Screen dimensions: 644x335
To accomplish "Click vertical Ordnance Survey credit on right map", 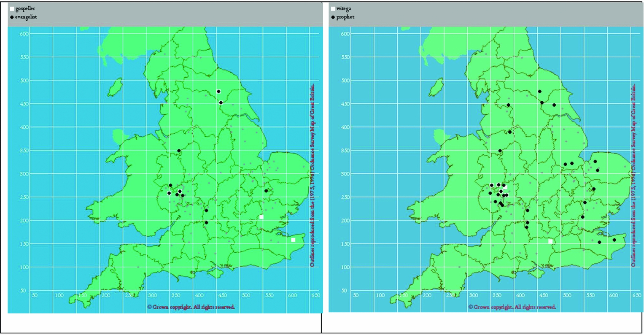I will point(633,175).
